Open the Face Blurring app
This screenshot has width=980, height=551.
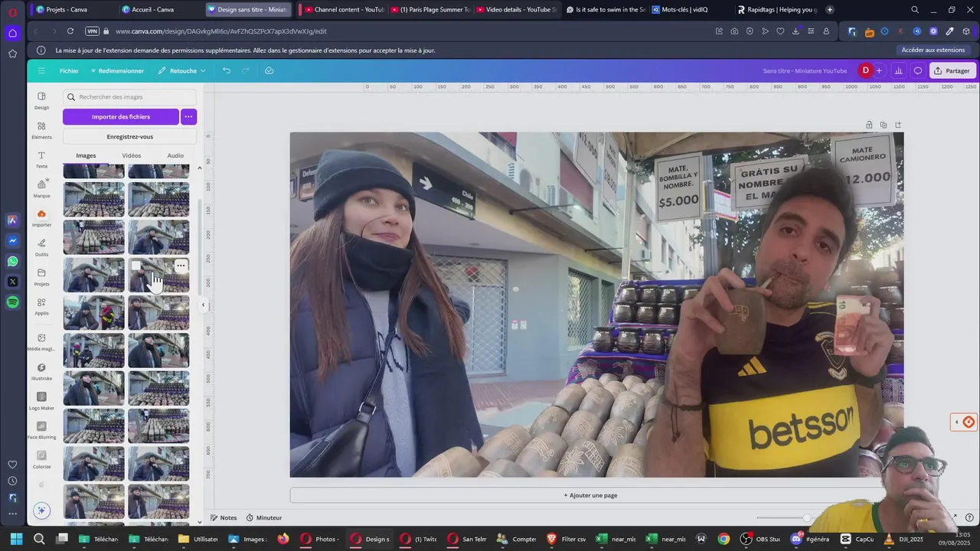[x=41, y=430]
